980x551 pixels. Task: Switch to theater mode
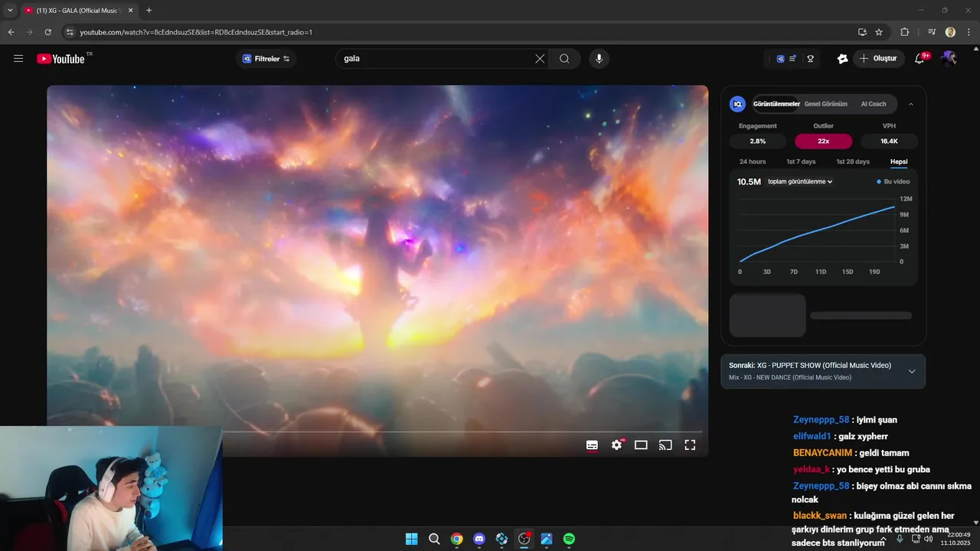tap(641, 445)
